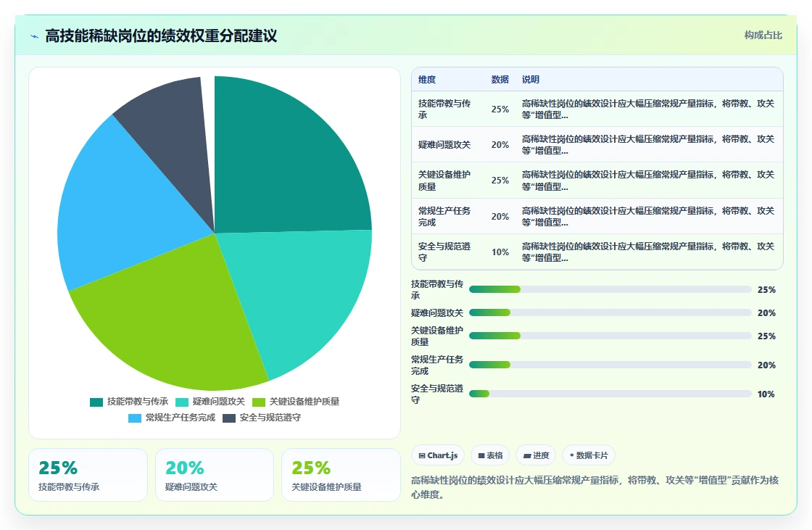Click the lightning icon beside the title
The width and height of the screenshot is (812, 530).
pyautogui.click(x=35, y=36)
